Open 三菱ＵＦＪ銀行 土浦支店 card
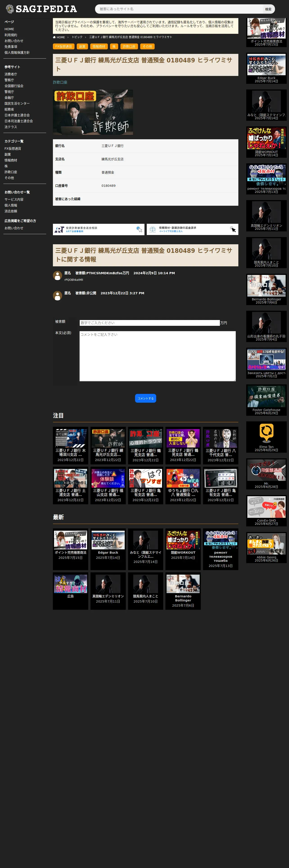The width and height of the screenshot is (289, 868). pyautogui.click(x=70, y=486)
